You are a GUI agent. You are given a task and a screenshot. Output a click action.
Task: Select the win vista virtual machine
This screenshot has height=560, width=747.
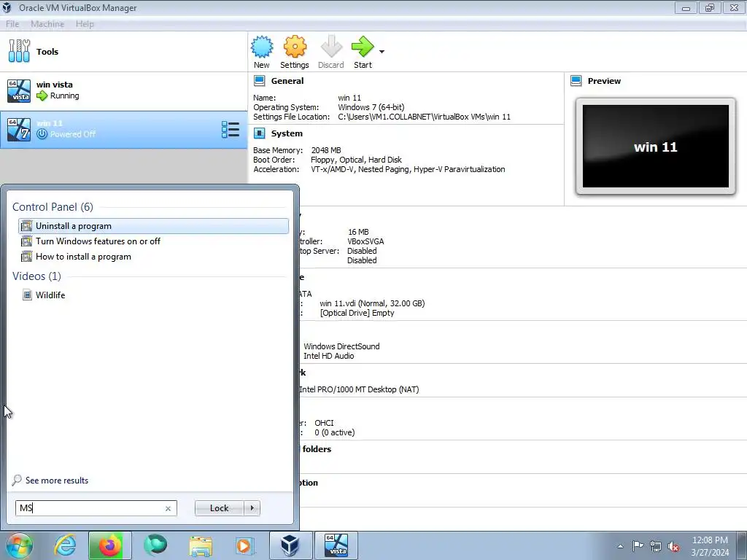point(124,90)
